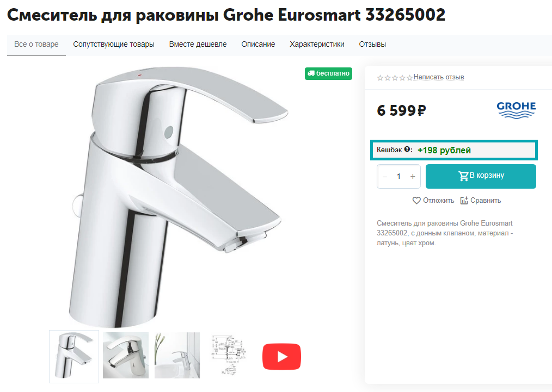Click the shopping cart icon in В корзину
This screenshot has width=552, height=392.
pos(463,176)
